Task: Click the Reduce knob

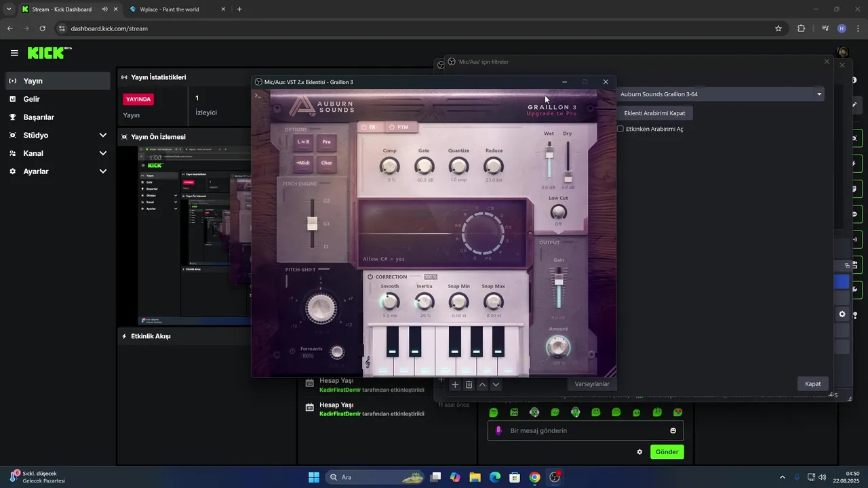Action: [x=494, y=166]
